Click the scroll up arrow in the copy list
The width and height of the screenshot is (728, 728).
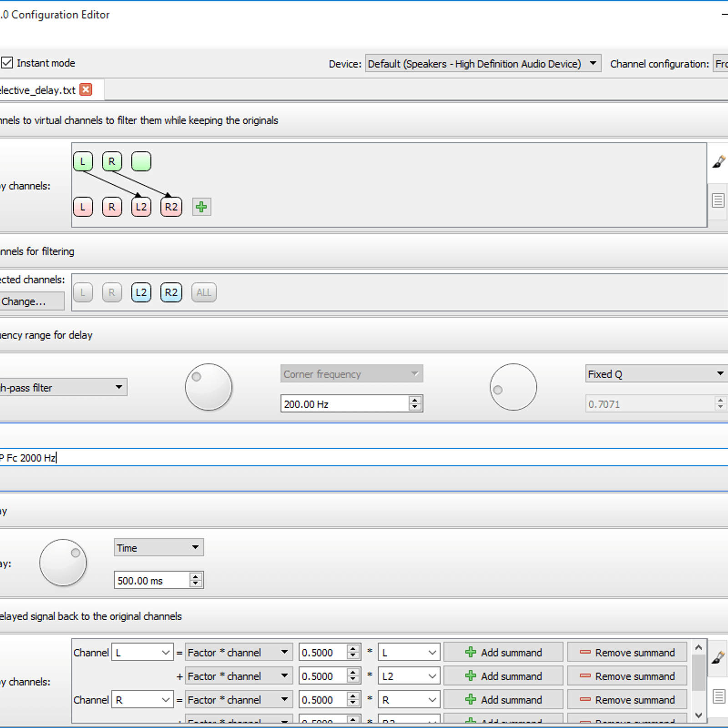(699, 647)
